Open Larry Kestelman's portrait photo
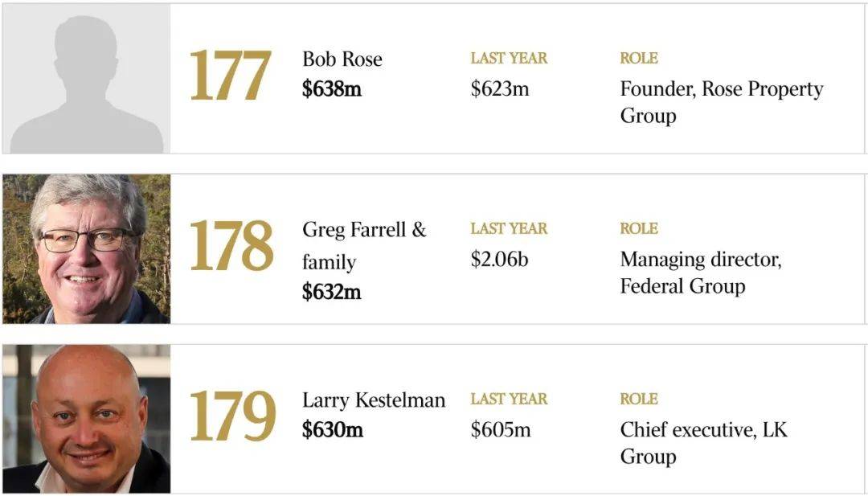This screenshot has width=868, height=496. [86, 419]
